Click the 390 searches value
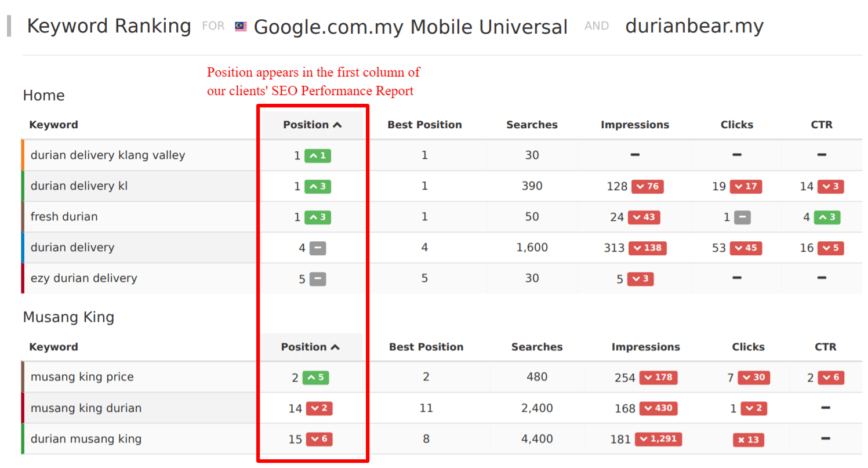Screen dimensions: 868x468 tap(532, 186)
